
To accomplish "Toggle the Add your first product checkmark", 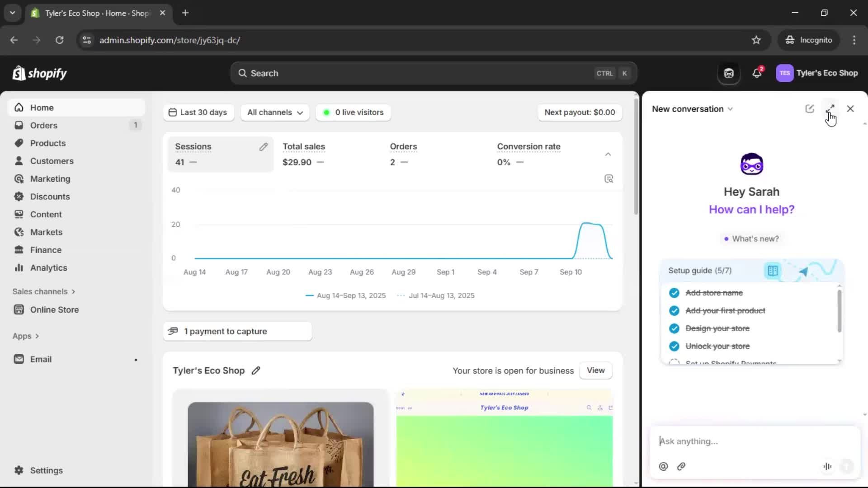I will 674,311.
